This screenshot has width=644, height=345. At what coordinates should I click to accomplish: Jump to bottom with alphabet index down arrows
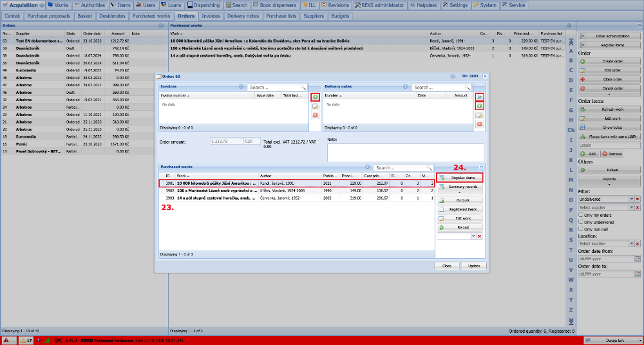(571, 321)
